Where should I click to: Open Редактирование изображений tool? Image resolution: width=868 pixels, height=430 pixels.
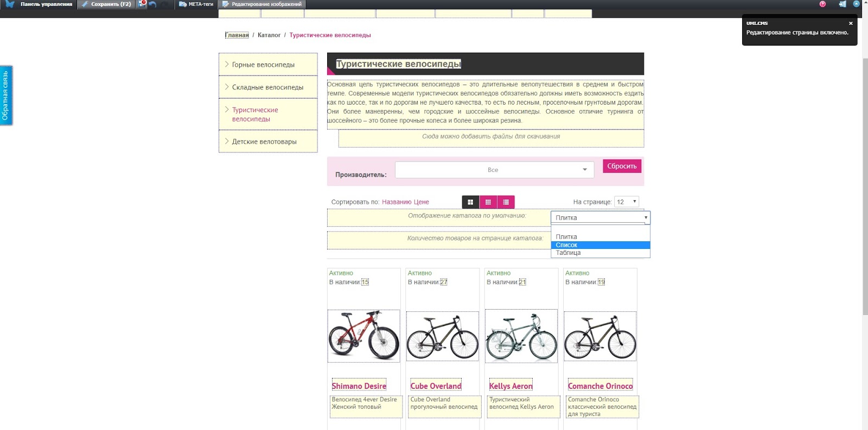click(262, 4)
